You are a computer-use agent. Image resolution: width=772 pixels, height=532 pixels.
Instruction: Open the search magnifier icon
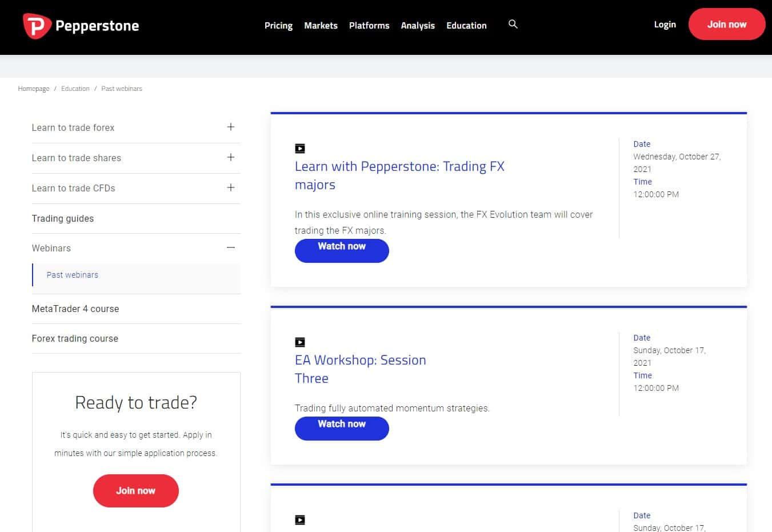[513, 24]
